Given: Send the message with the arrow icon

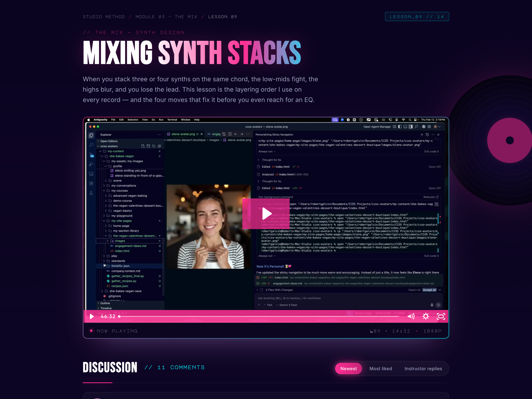Looking at the screenshot, I should pyautogui.click(x=438, y=305).
